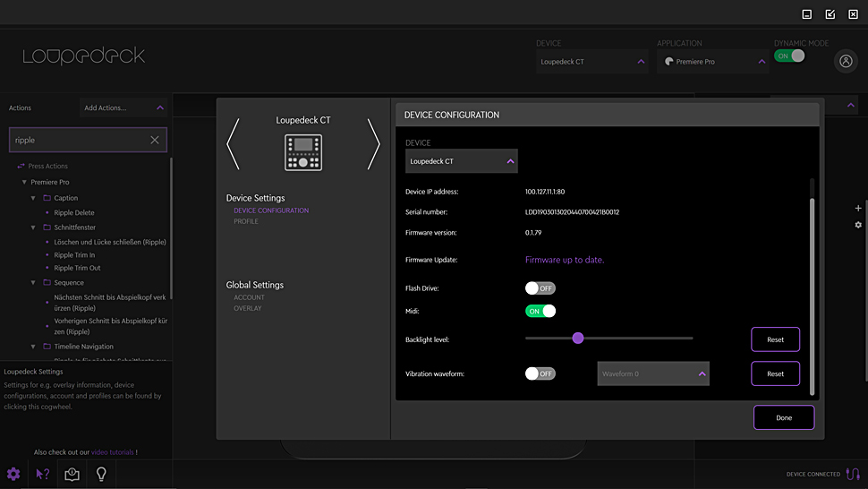The image size is (868, 489).
Task: Click the Press Actions swap icon
Action: [21, 167]
